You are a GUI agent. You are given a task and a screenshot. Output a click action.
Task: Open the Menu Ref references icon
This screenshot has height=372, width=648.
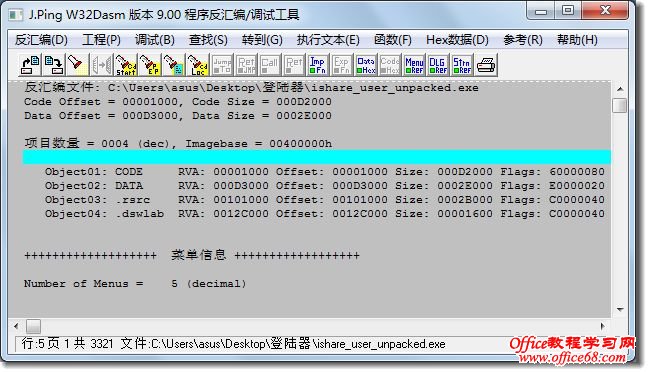pyautogui.click(x=414, y=65)
